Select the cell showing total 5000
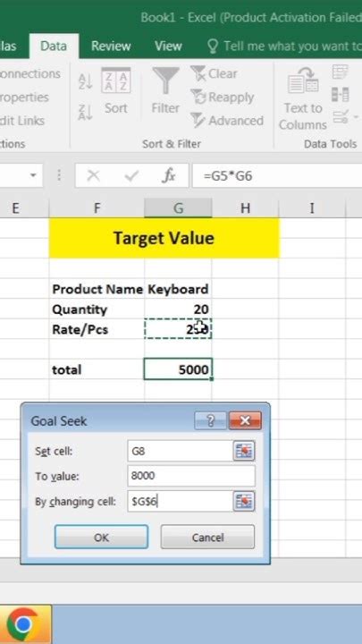The height and width of the screenshot is (644, 362). (178, 369)
